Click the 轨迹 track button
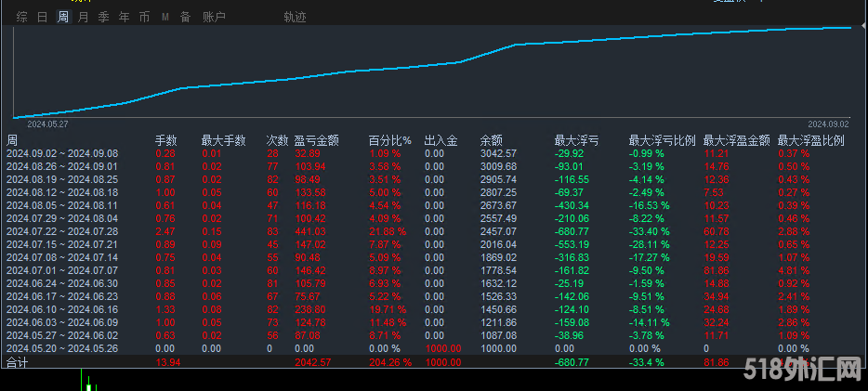Screen dimensions: 868x391 [x=295, y=17]
